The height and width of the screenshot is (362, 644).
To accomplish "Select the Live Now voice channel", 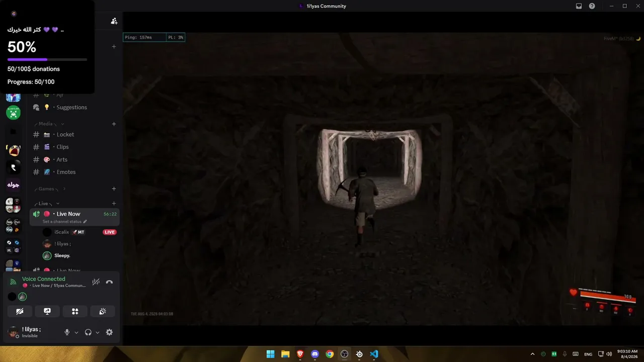I will (74, 217).
